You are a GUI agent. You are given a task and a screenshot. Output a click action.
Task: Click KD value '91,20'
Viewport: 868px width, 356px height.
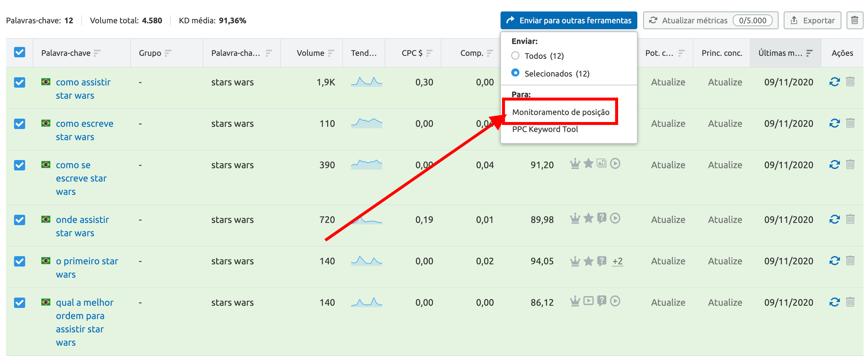(x=542, y=165)
